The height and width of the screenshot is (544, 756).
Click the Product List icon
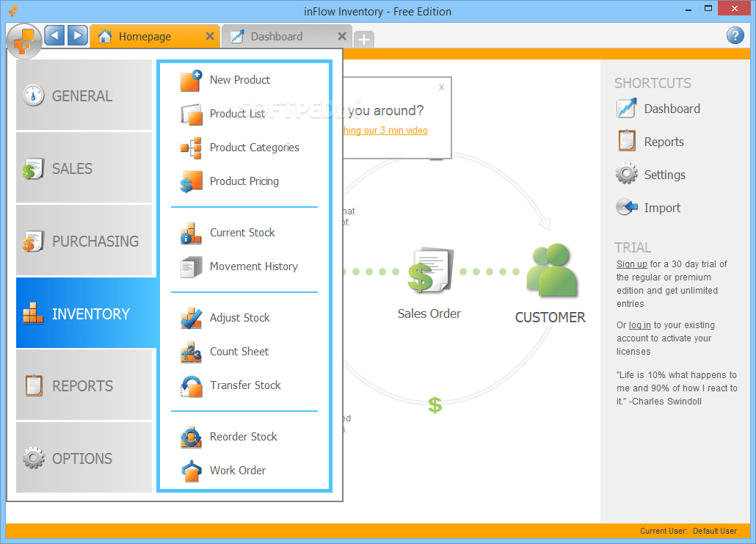191,115
